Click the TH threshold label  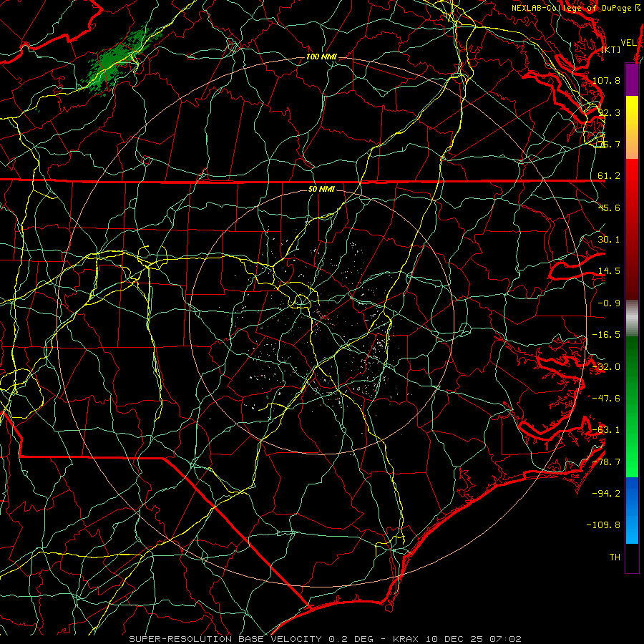pyautogui.click(x=615, y=557)
